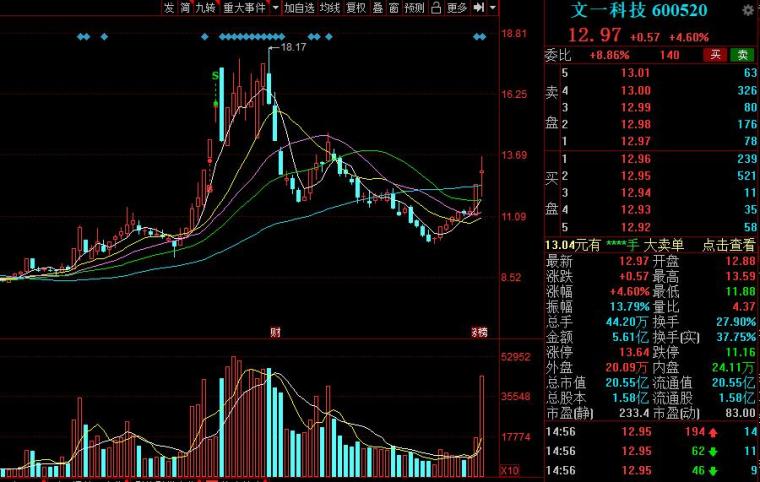This screenshot has width=760, height=482.
Task: Open the 九转 indicator
Action: coord(205,8)
